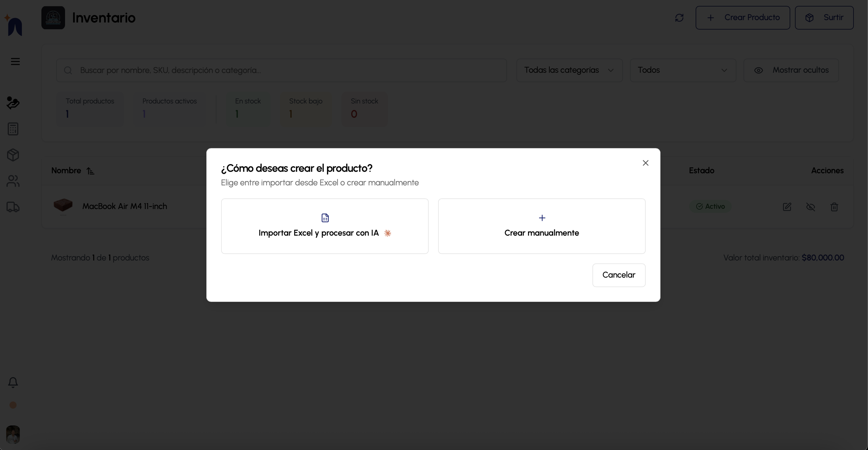Click the notifications bell icon
Screen dimensions: 868x450
tap(13, 382)
